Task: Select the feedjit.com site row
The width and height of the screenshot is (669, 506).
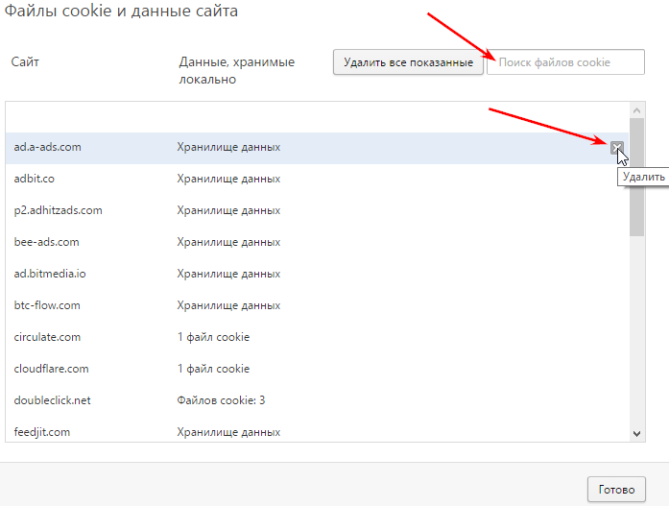Action: pyautogui.click(x=317, y=431)
